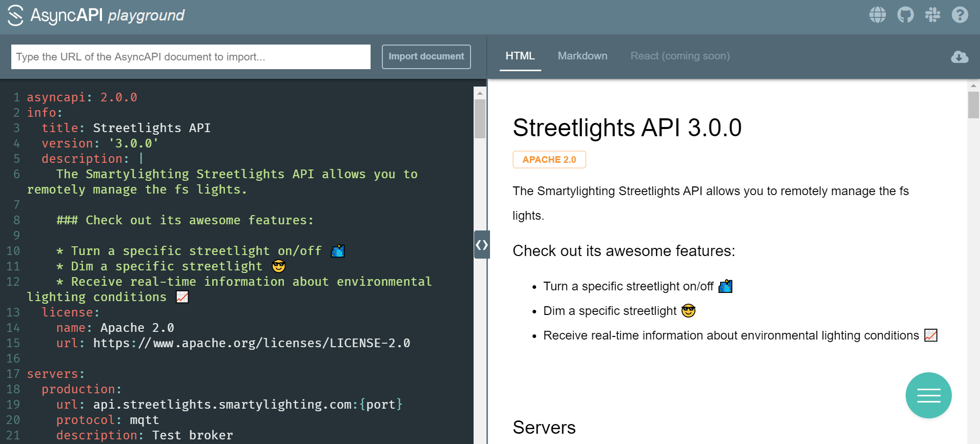This screenshot has height=444, width=980.
Task: Switch to the Markdown tab
Action: point(582,56)
